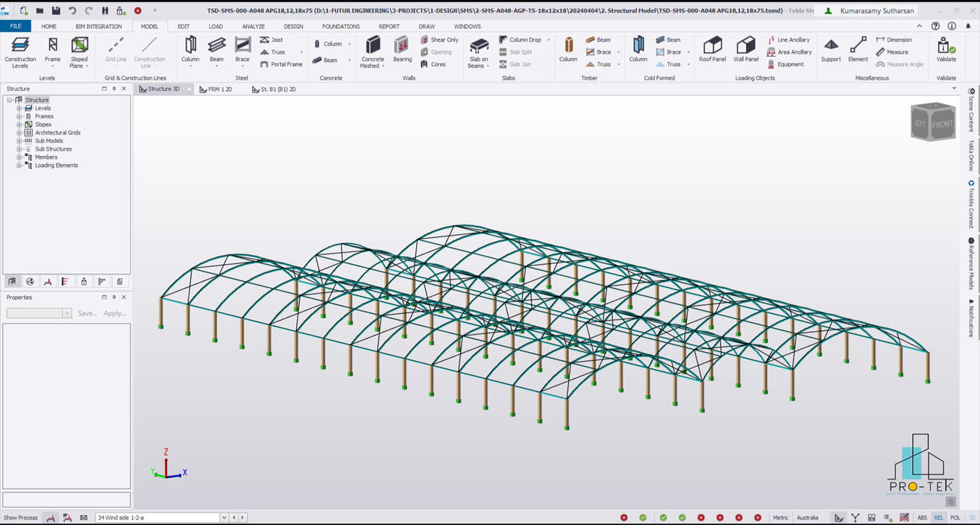
Task: Select the Wall Panel tool
Action: point(745,51)
